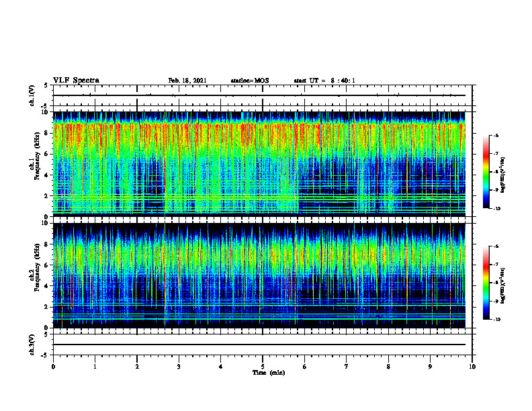Click time axis tick label '3'
The height and width of the screenshot is (411, 532).
[x=179, y=367]
